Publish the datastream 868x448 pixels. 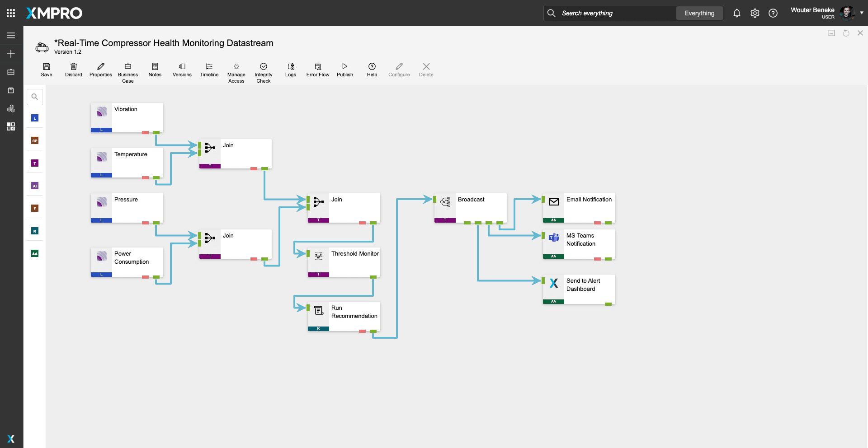[x=344, y=70]
